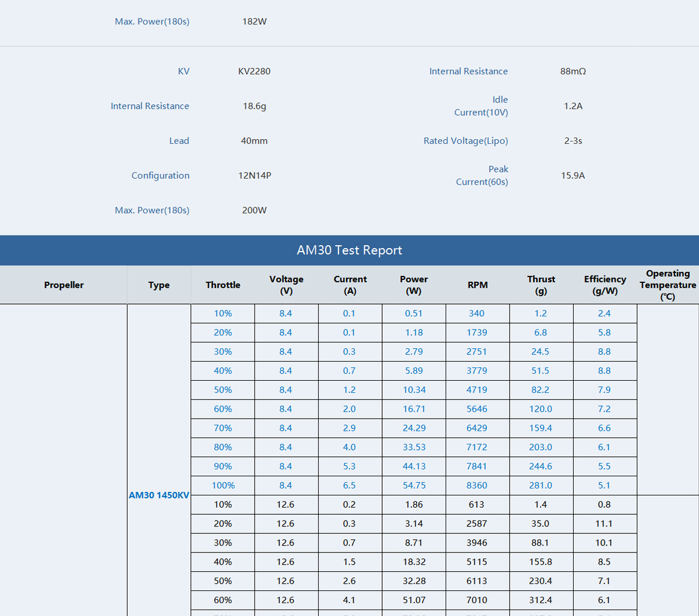This screenshot has height=616, width=699.
Task: Select the 88.1 thrust cell
Action: (541, 543)
